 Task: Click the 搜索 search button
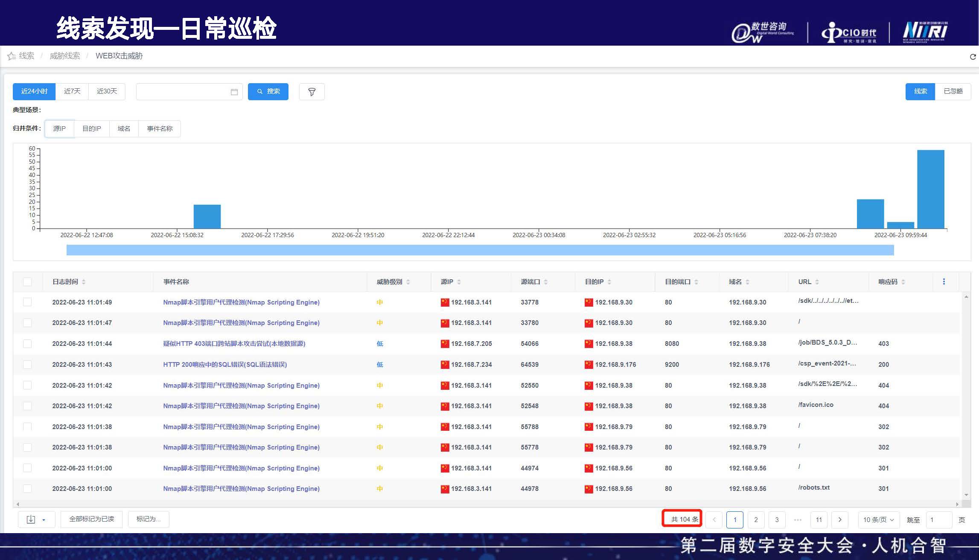[268, 91]
